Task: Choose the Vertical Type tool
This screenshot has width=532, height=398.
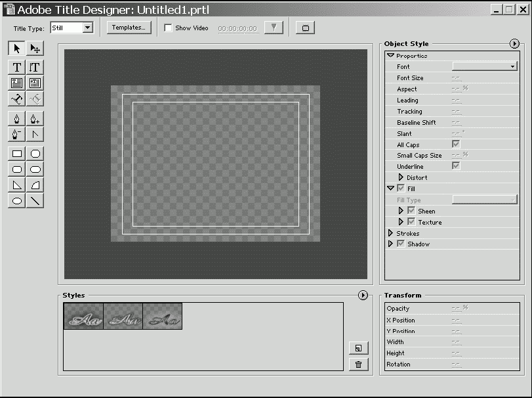Action: click(35, 67)
